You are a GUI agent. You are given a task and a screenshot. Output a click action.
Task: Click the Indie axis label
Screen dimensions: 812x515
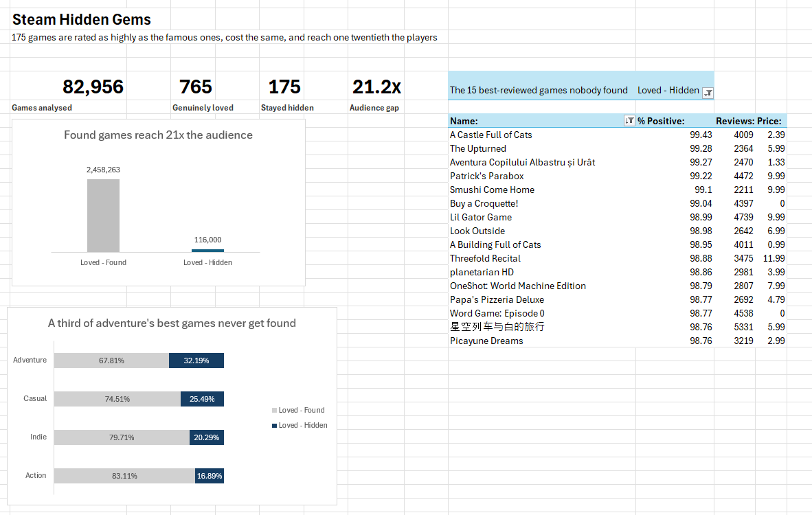tap(38, 437)
